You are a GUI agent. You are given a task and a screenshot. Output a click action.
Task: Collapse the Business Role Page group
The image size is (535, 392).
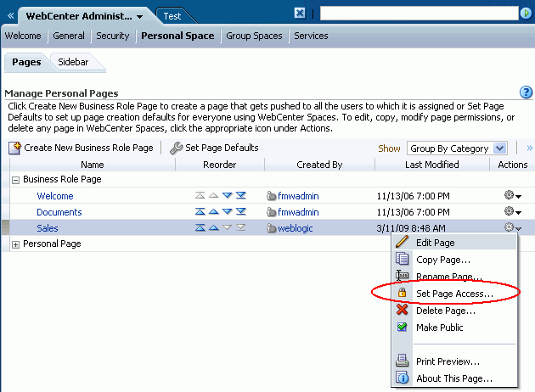(x=15, y=180)
